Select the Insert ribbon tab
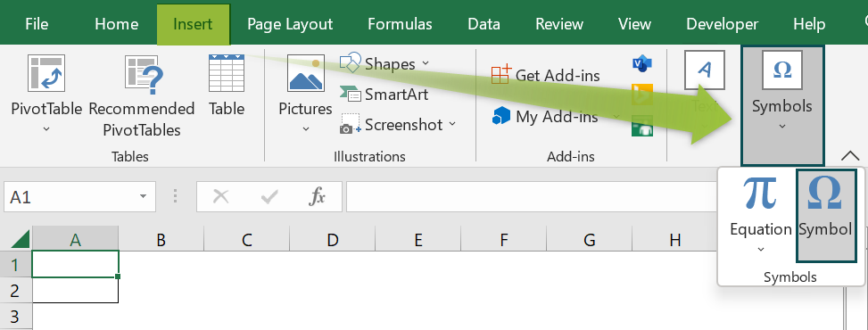Image resolution: width=868 pixels, height=330 pixels. click(x=193, y=24)
